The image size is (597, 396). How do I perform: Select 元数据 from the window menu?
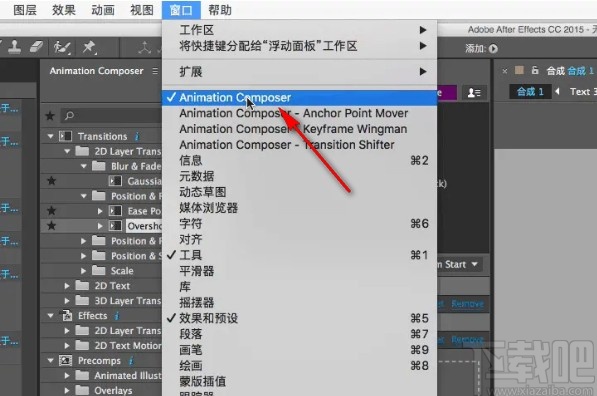300,177
